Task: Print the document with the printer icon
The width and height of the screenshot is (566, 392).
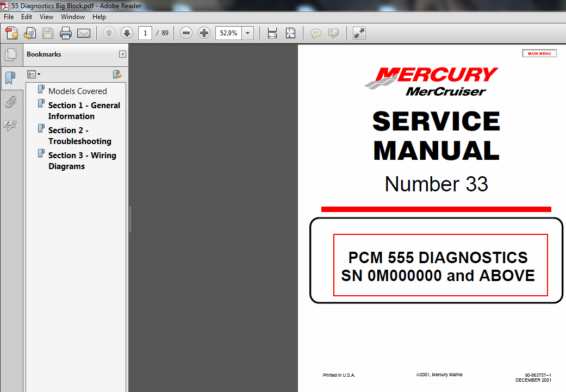Action: coord(66,33)
